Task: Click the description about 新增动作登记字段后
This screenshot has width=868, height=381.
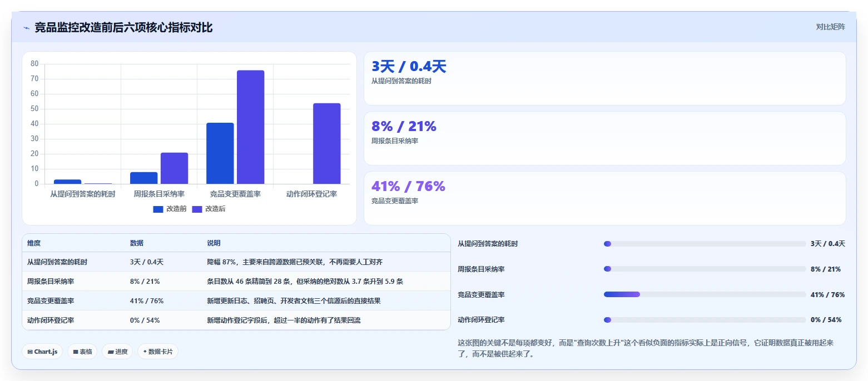Action: tap(284, 320)
